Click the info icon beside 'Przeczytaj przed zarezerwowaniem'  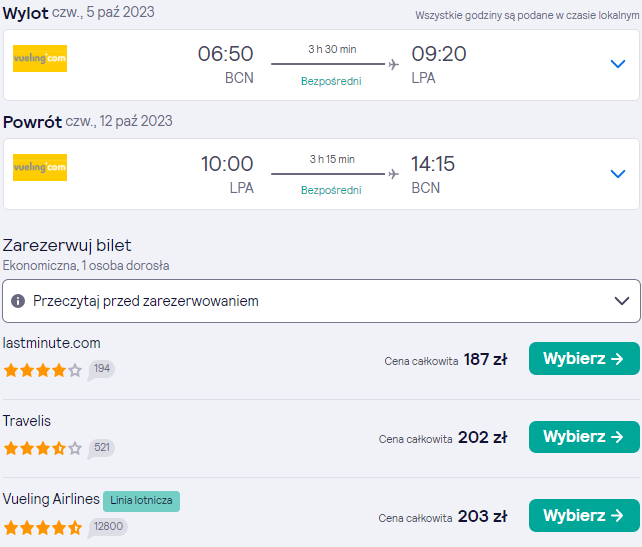[18, 301]
